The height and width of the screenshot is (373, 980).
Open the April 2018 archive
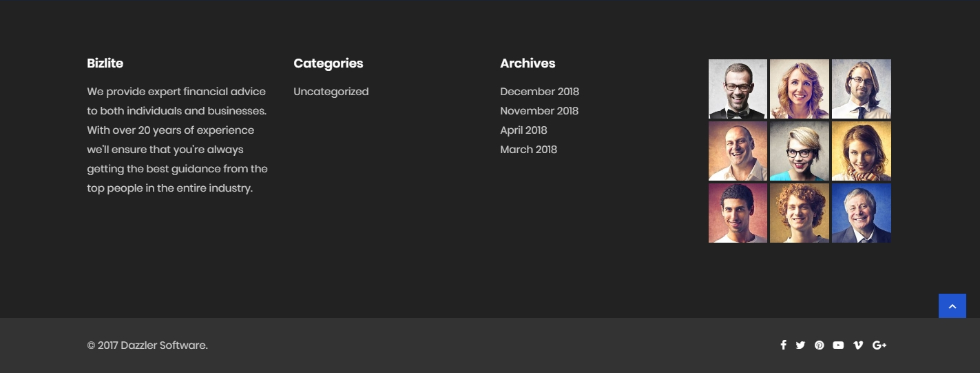523,130
